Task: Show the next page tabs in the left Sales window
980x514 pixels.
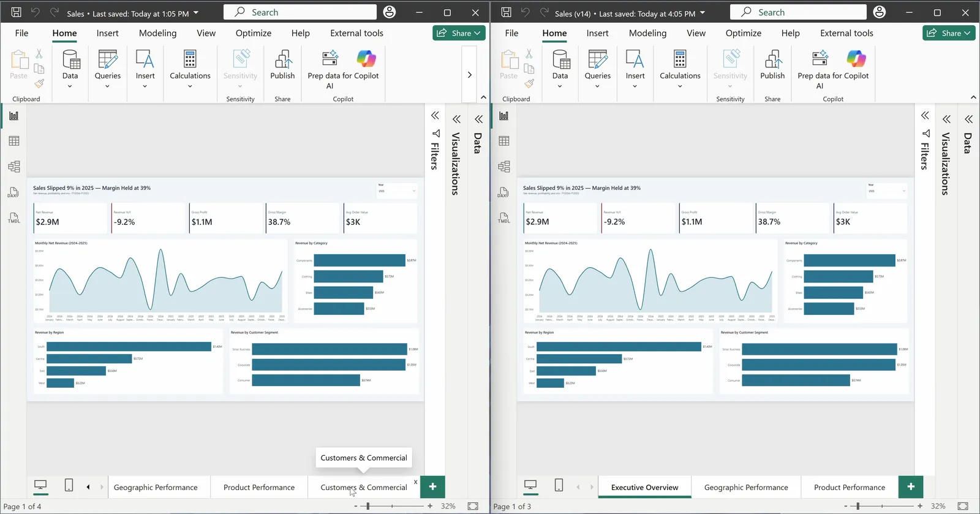Action: 102,487
